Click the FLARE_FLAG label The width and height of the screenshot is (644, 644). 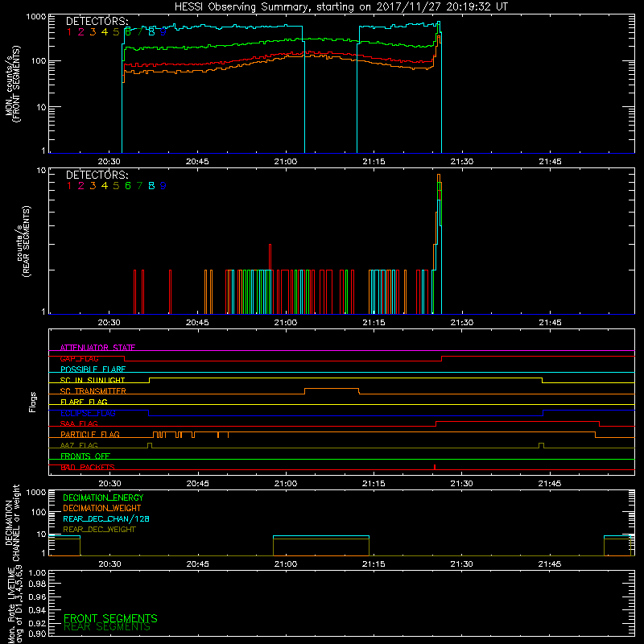pos(84,402)
